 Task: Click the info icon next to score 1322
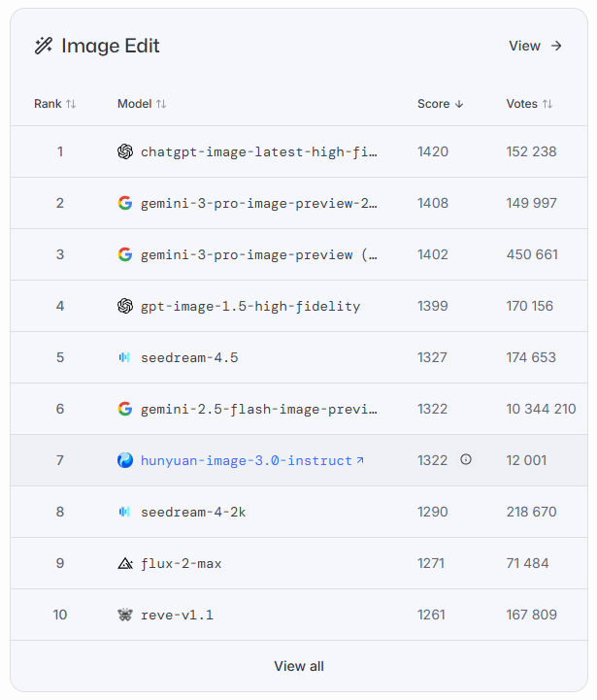click(466, 459)
